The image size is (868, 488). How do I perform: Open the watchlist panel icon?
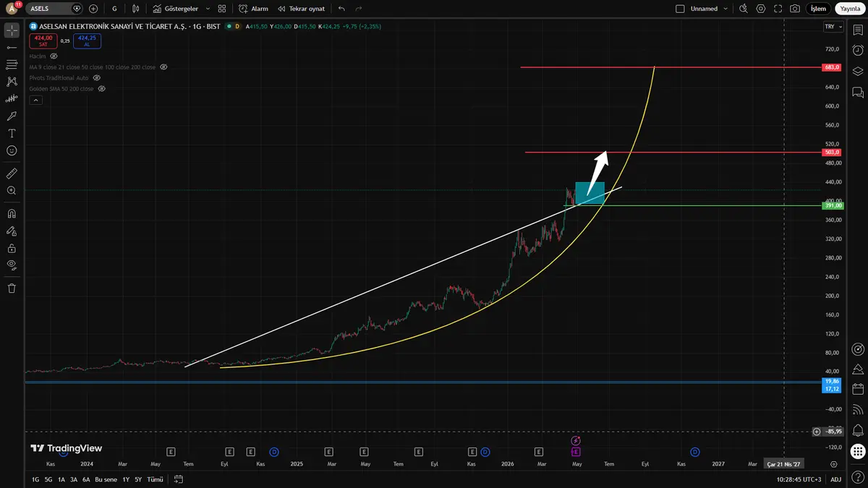[x=858, y=30]
